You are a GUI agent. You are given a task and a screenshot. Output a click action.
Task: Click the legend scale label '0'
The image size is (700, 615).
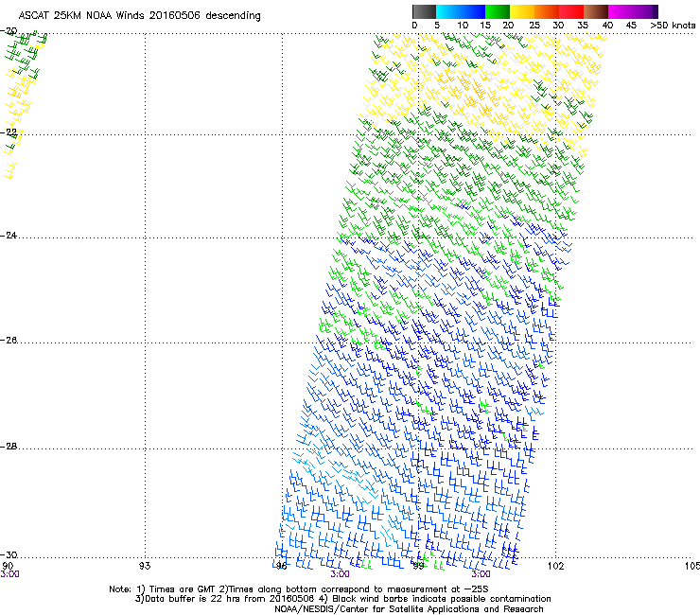pos(414,26)
